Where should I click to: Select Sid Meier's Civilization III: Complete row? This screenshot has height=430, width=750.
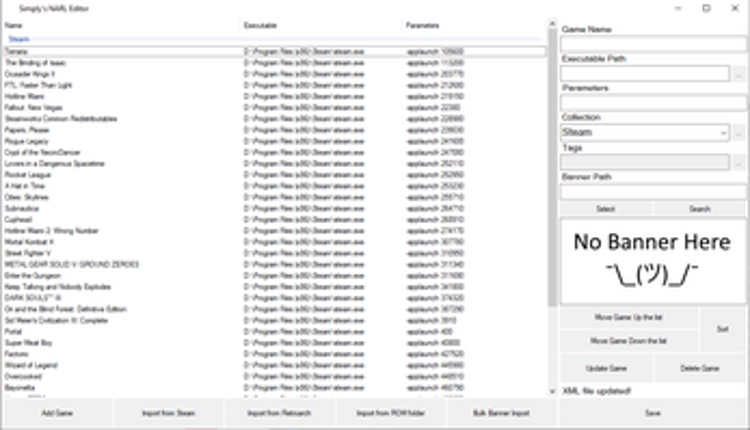click(274, 320)
